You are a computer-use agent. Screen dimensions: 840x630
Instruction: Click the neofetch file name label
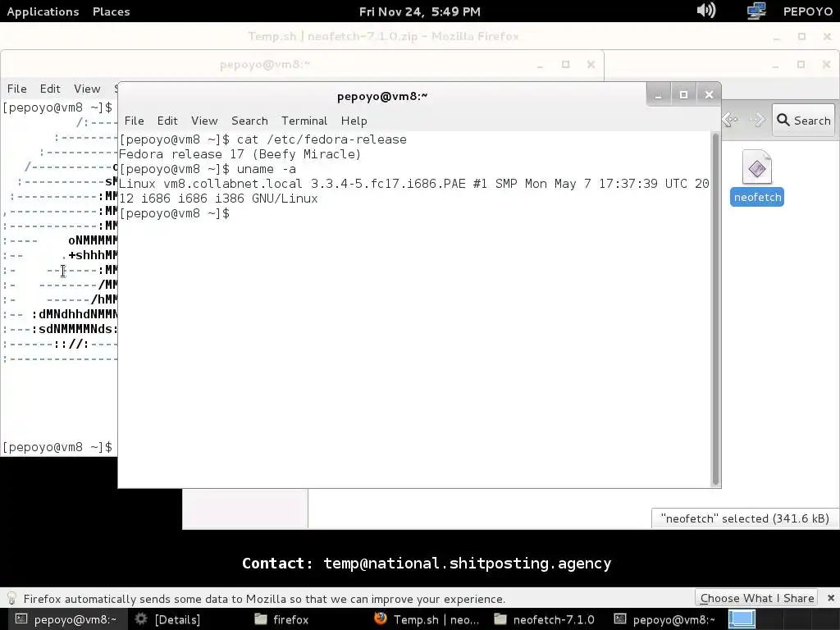tap(757, 197)
